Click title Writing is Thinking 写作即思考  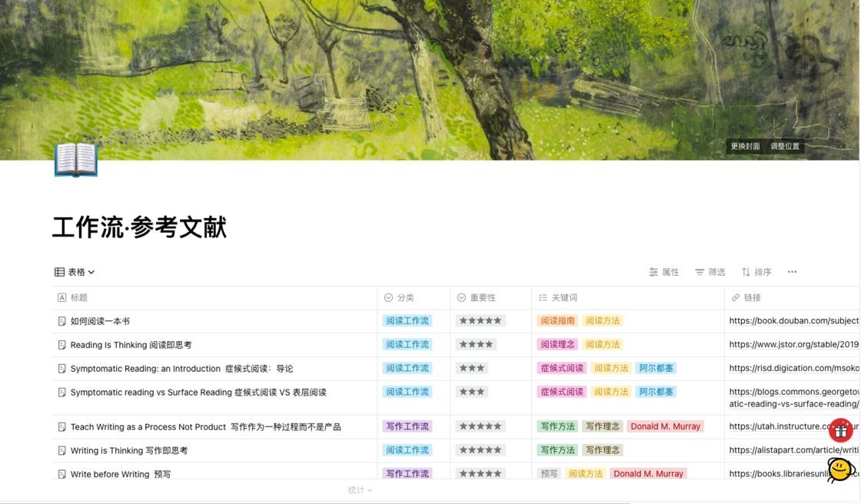tap(129, 450)
